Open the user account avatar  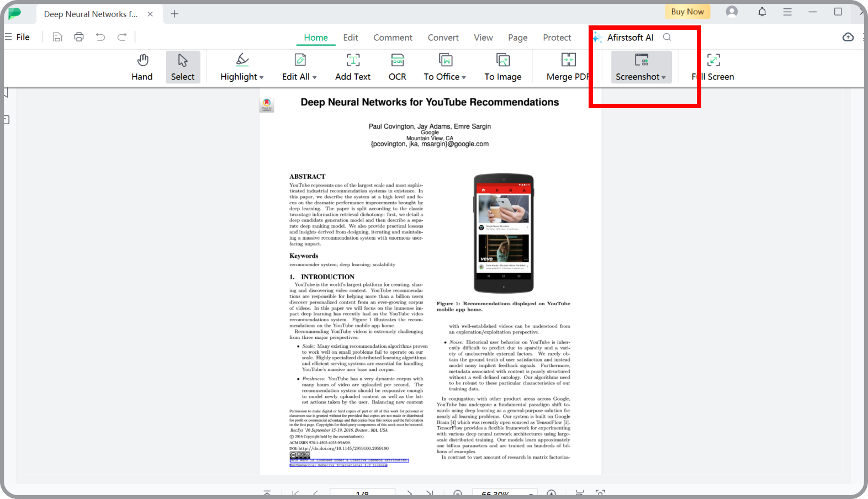pyautogui.click(x=732, y=12)
